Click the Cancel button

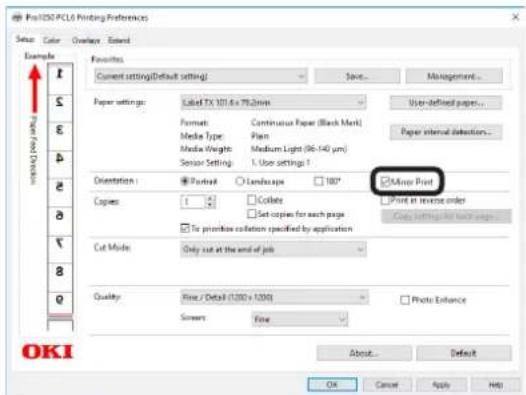tap(387, 384)
